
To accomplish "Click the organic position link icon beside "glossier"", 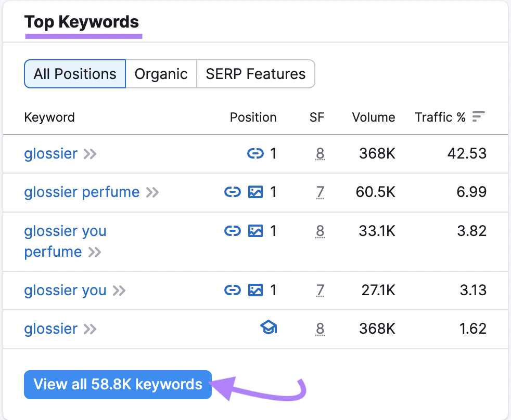I will pos(257,153).
